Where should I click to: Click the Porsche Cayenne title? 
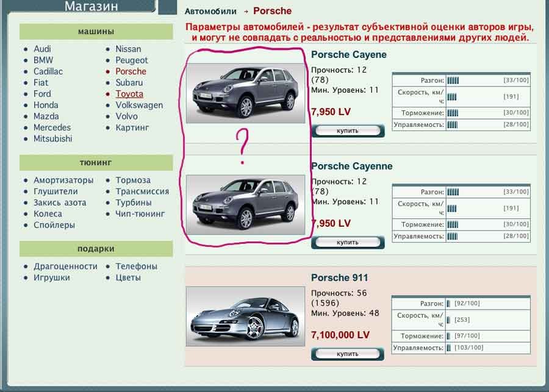[x=352, y=166]
